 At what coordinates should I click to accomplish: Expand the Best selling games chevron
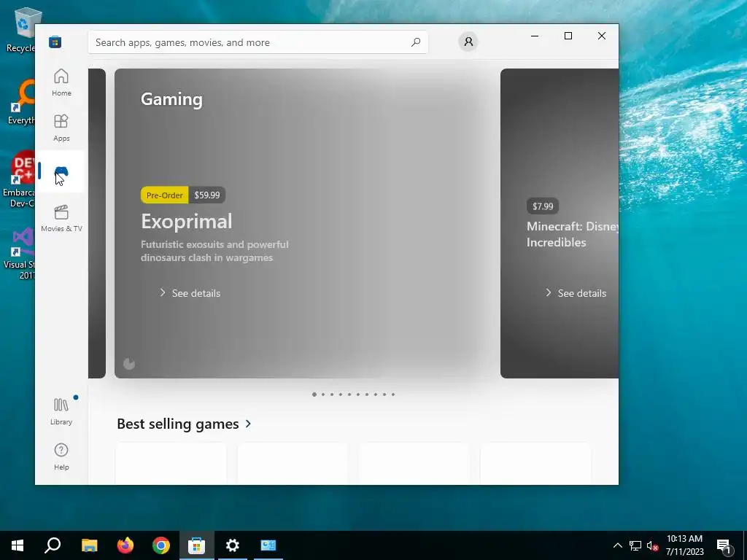click(x=248, y=424)
